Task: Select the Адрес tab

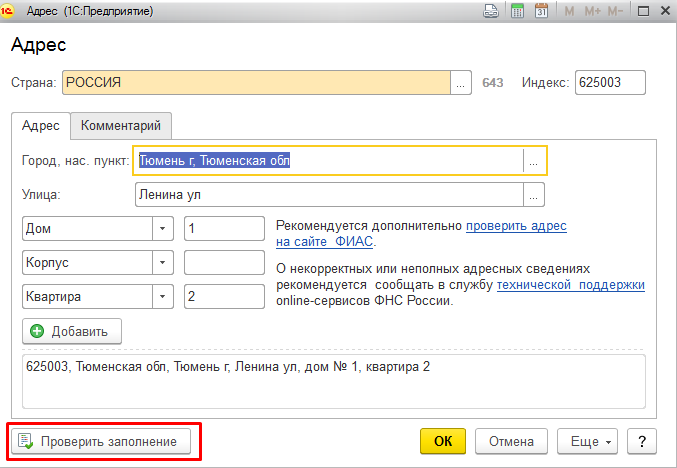Action: [41, 126]
